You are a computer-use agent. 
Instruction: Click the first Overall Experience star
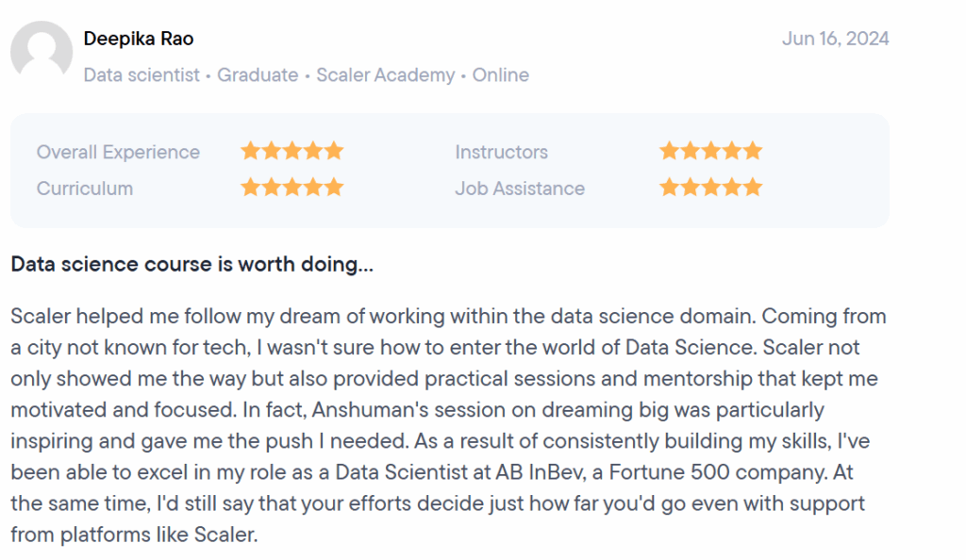(x=251, y=151)
